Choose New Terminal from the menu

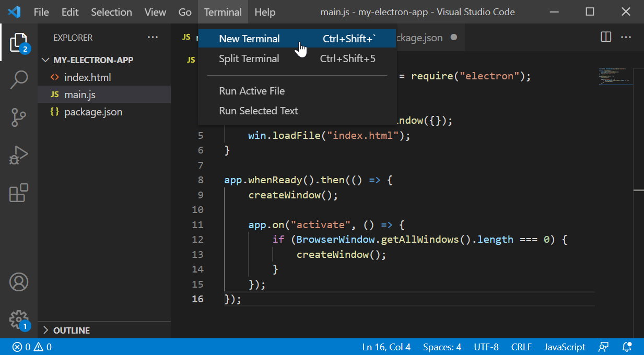point(297,39)
